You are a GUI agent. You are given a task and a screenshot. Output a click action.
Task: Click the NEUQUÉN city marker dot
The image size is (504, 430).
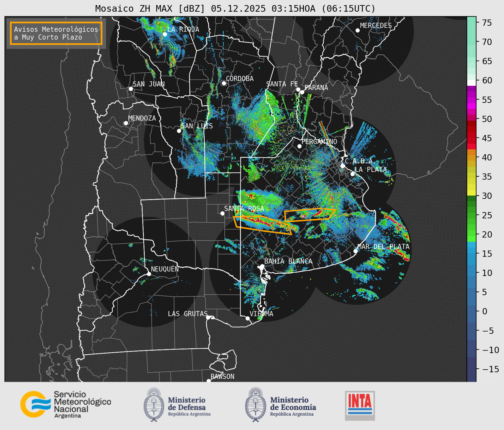tap(149, 274)
